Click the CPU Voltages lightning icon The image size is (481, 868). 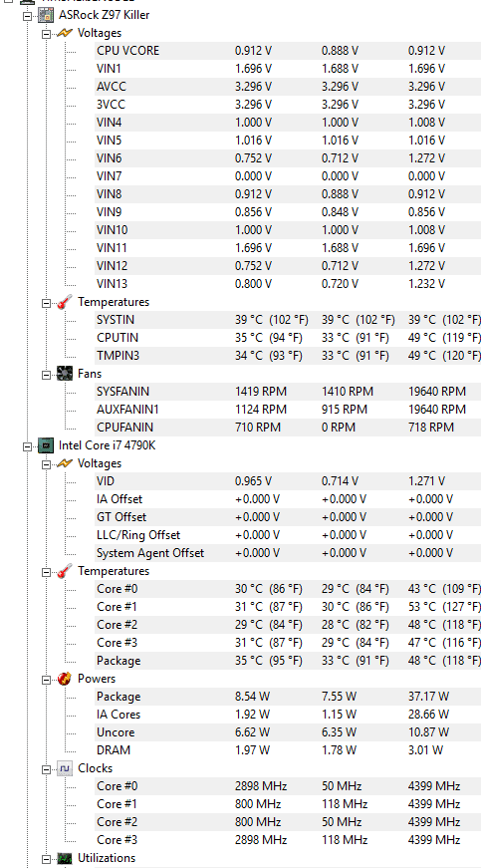[x=65, y=463]
